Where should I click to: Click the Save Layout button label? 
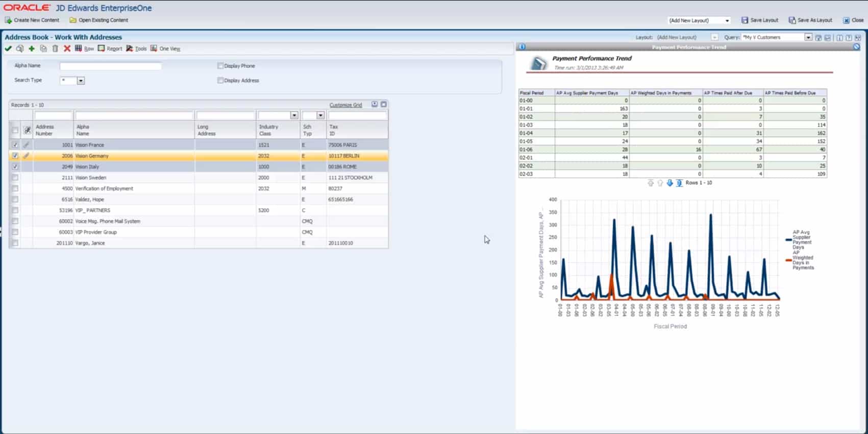tap(764, 20)
